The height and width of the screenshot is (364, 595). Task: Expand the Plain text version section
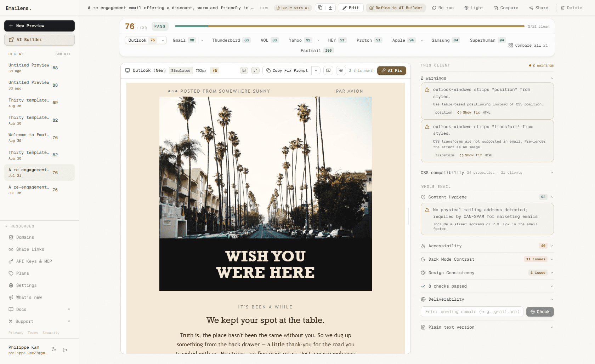pos(487,327)
